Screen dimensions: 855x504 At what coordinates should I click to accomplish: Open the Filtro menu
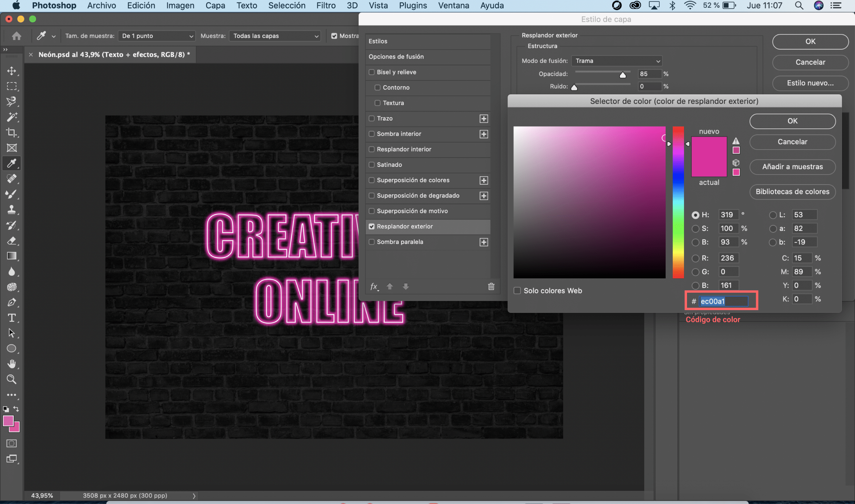[326, 5]
